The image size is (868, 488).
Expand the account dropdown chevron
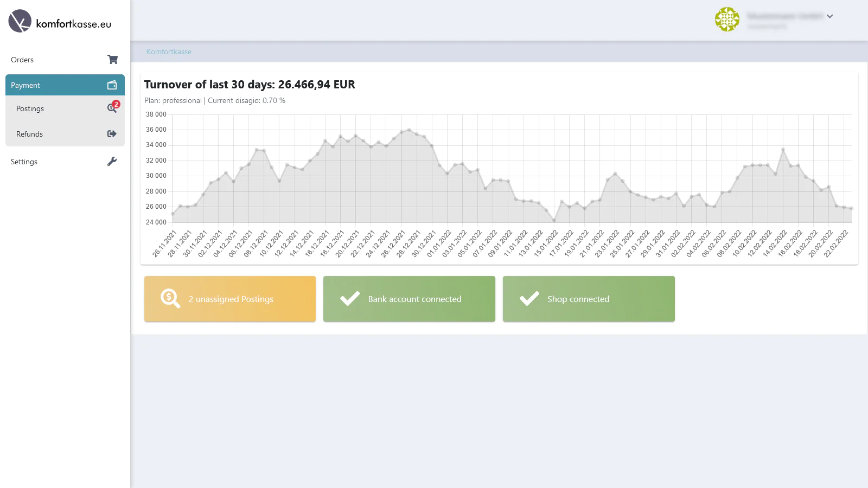tap(829, 16)
